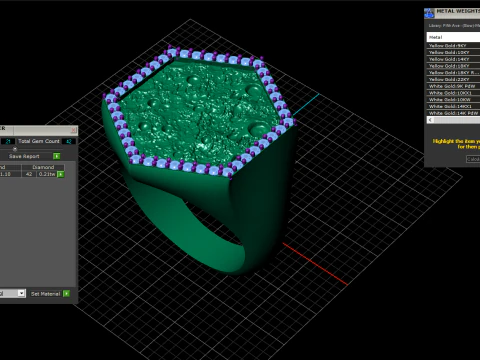Select Yellow Gold 14KY in metal list
This screenshot has height=360, width=480.
453,59
